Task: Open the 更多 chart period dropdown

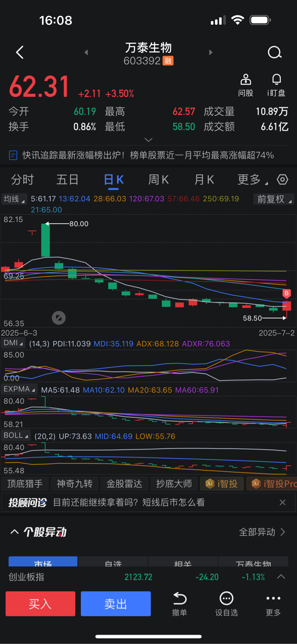Action: pyautogui.click(x=253, y=179)
